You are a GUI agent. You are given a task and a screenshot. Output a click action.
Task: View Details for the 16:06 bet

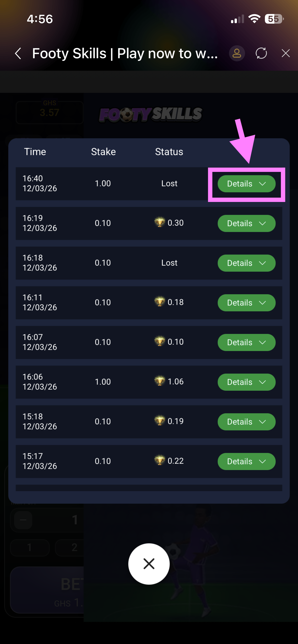tap(246, 382)
